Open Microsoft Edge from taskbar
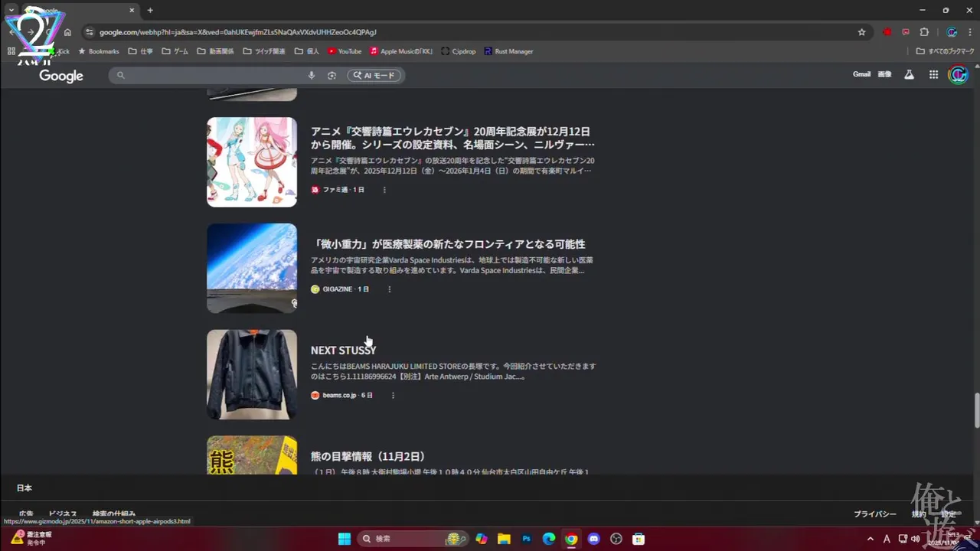This screenshot has height=551, width=980. (549, 539)
